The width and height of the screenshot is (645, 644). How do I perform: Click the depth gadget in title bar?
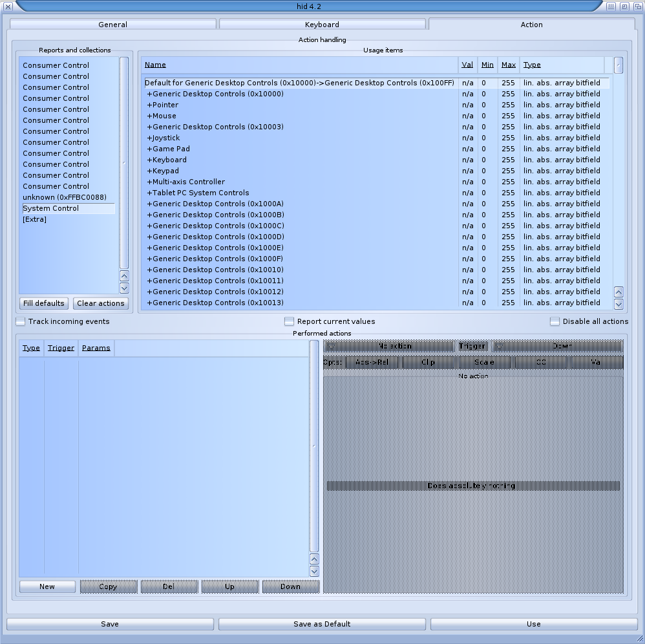pyautogui.click(x=637, y=6)
